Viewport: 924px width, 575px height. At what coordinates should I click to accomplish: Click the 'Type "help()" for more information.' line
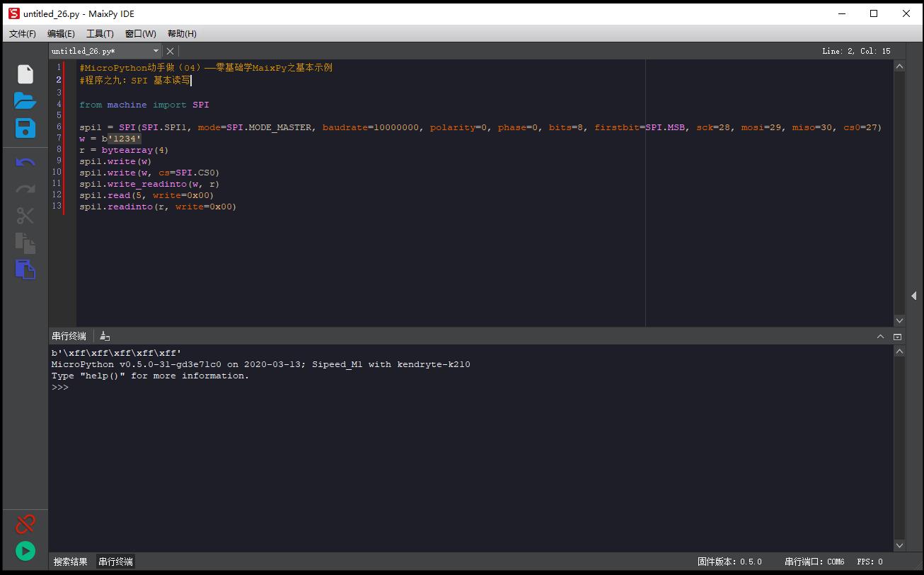pos(150,376)
